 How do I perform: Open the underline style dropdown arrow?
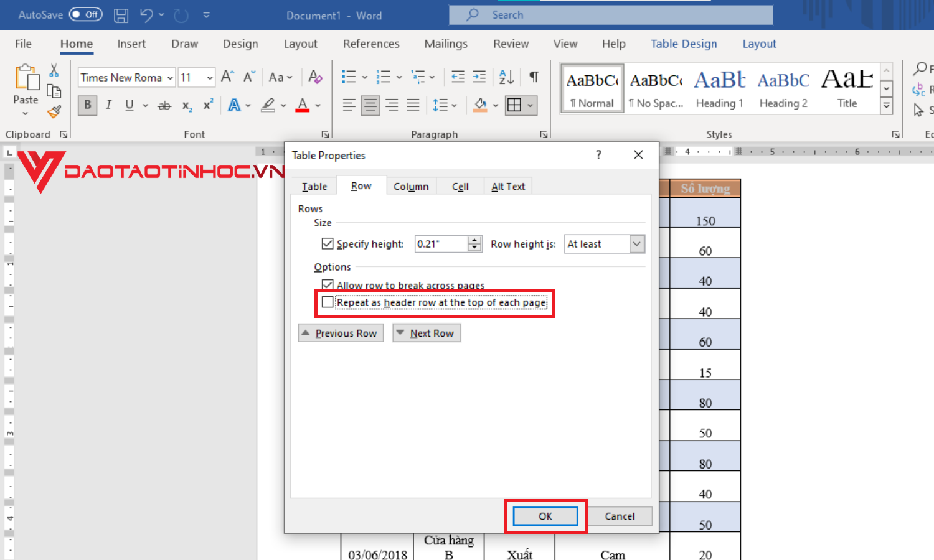(145, 105)
